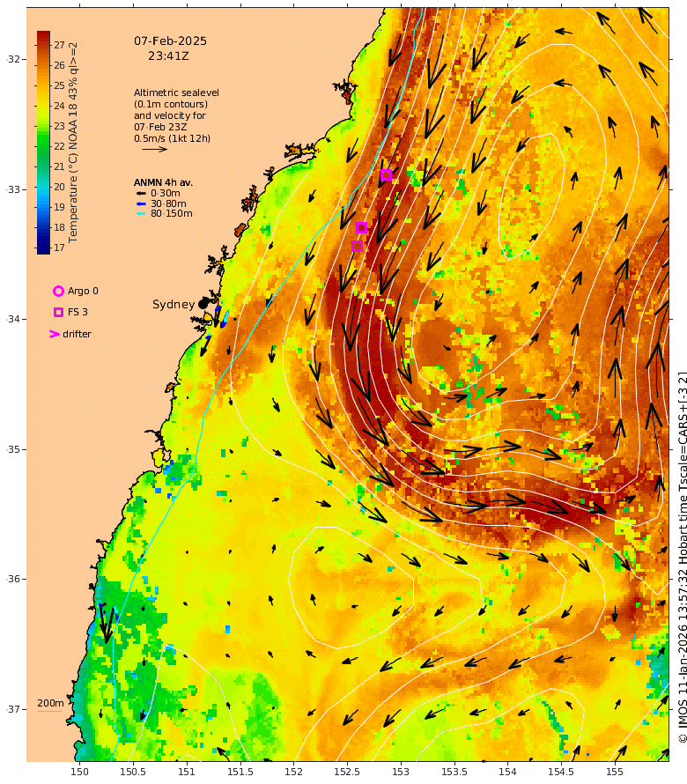Screen dimensions: 687x784
Task: Click the '0-30m' depth label
Action: (x=166, y=194)
